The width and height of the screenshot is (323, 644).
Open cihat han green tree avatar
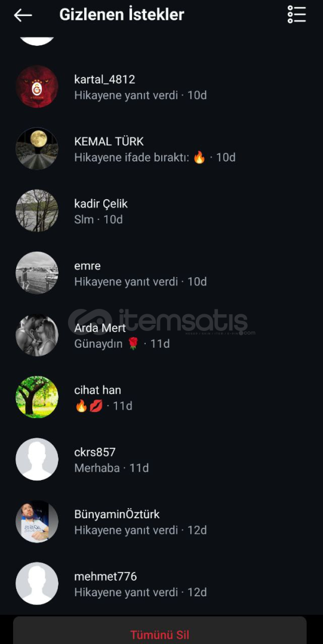pyautogui.click(x=37, y=397)
